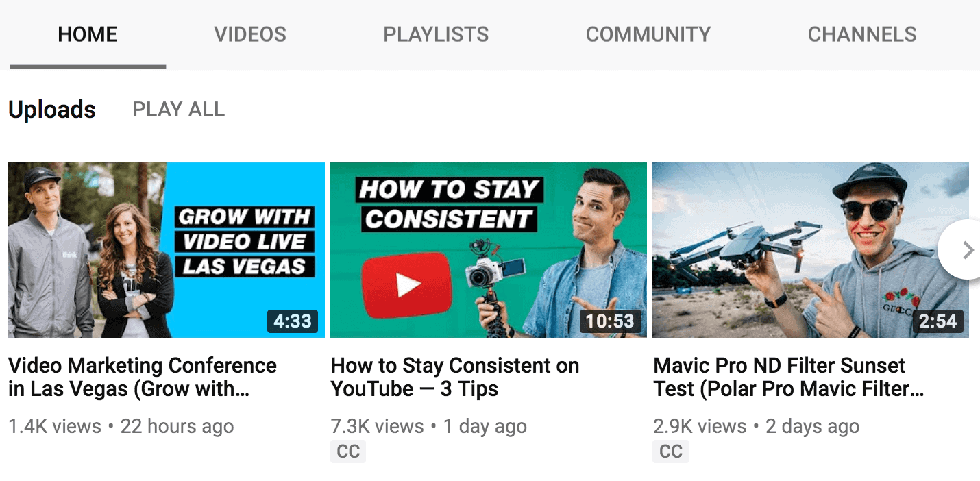
Task: Click CC badge under Mavic Pro video
Action: tap(671, 452)
